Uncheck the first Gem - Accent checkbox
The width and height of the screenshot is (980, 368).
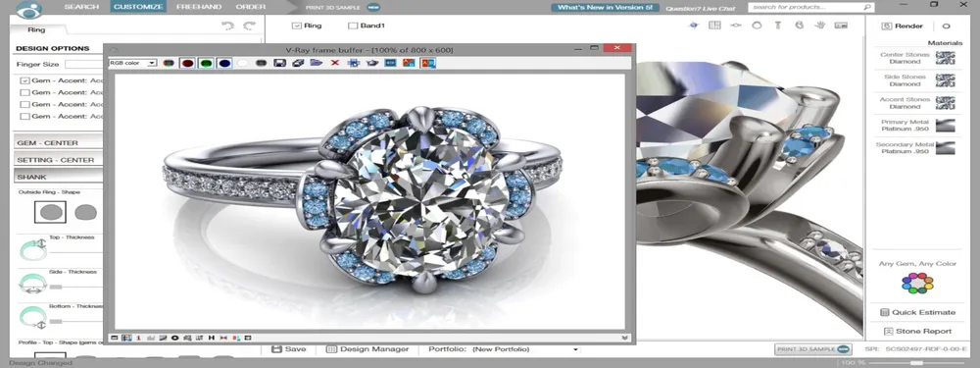point(25,80)
